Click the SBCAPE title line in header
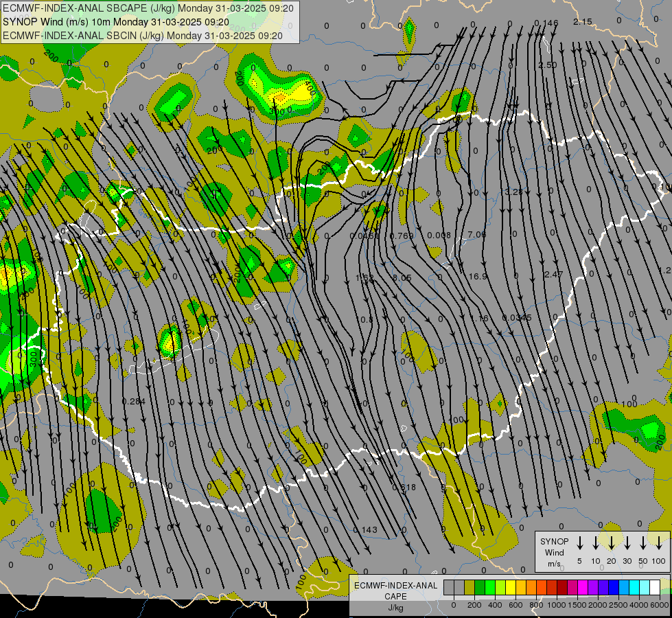Viewport: 672px width, 618px height. point(148,8)
